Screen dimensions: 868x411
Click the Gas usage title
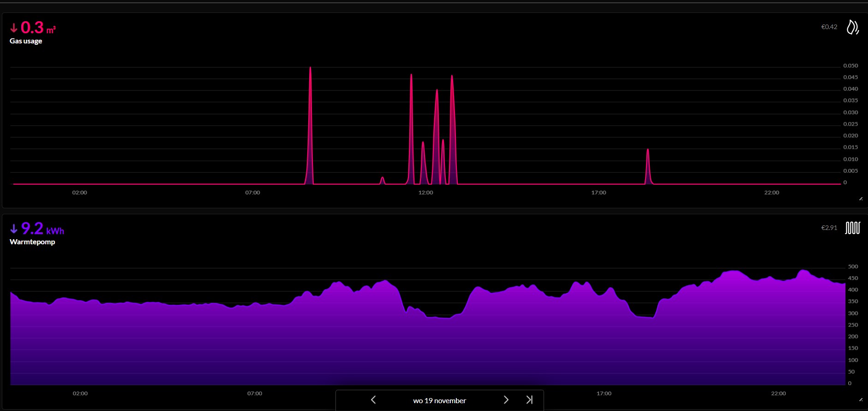coord(26,41)
